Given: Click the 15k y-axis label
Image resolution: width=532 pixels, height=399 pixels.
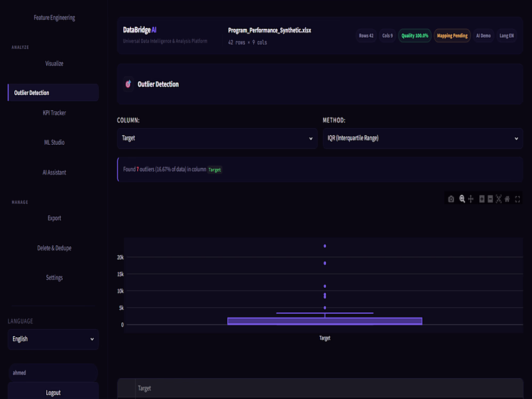Looking at the screenshot, I should [x=120, y=274].
